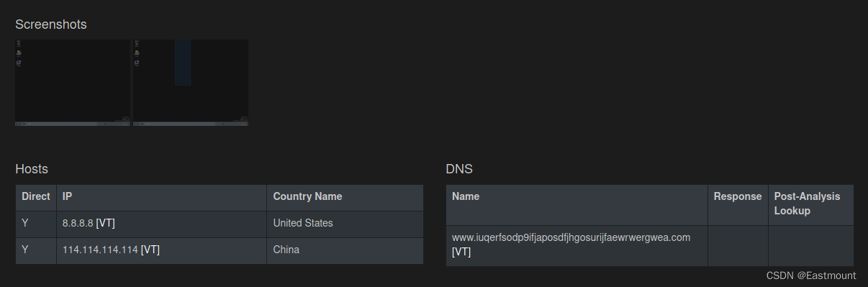Click the VT link beside 114.114.114.114
The width and height of the screenshot is (868, 287).
click(x=150, y=250)
